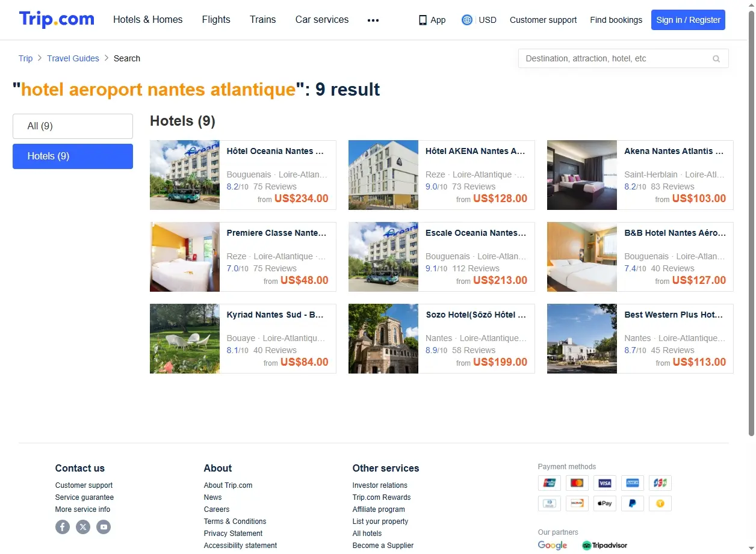Click the page vertical scrollbar
This screenshot has width=756, height=554.
tap(751, 223)
